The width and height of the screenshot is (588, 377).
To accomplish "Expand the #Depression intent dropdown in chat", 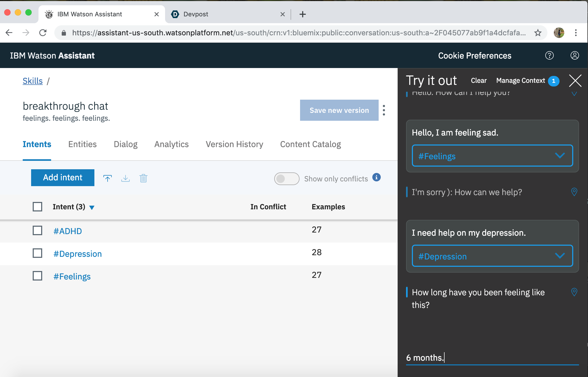I will click(560, 256).
